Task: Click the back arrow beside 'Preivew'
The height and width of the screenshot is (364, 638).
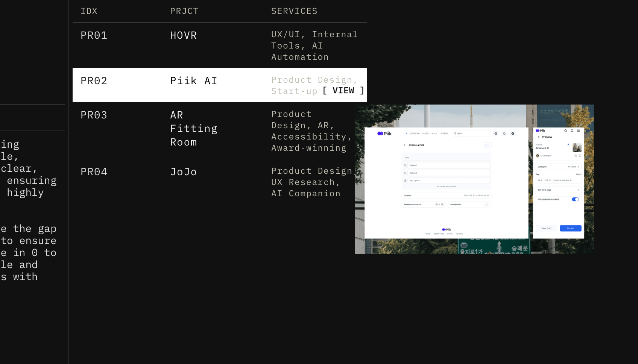Action: pyautogui.click(x=539, y=137)
